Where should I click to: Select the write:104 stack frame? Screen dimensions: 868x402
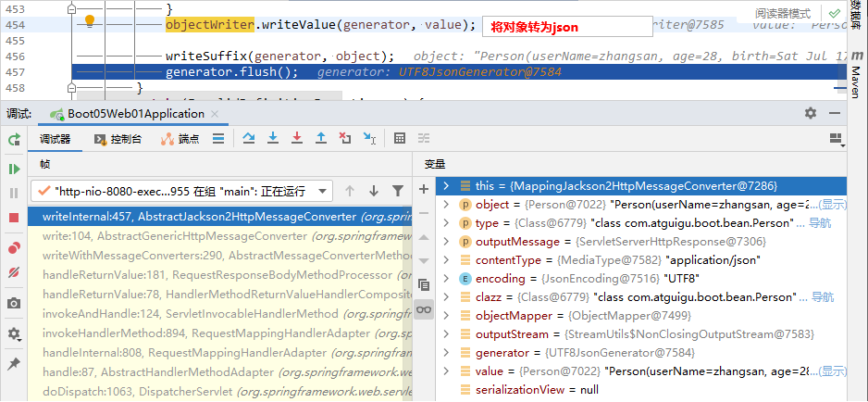click(x=219, y=236)
